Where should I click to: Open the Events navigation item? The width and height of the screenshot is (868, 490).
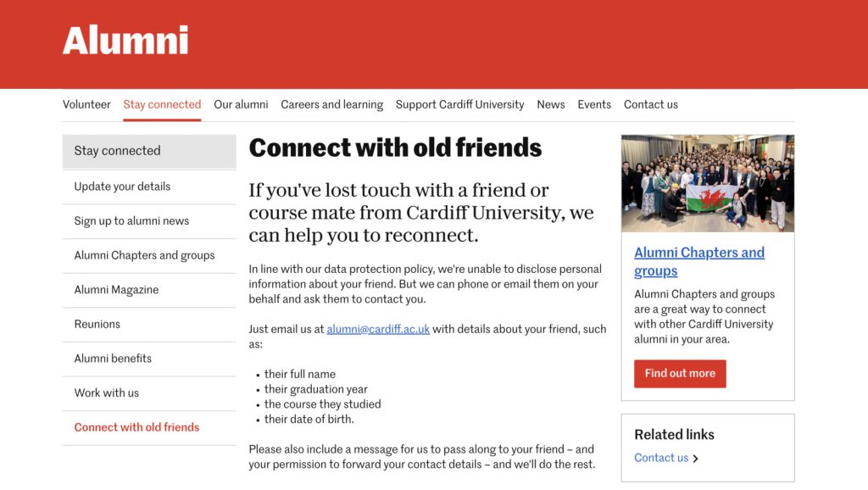coord(594,104)
